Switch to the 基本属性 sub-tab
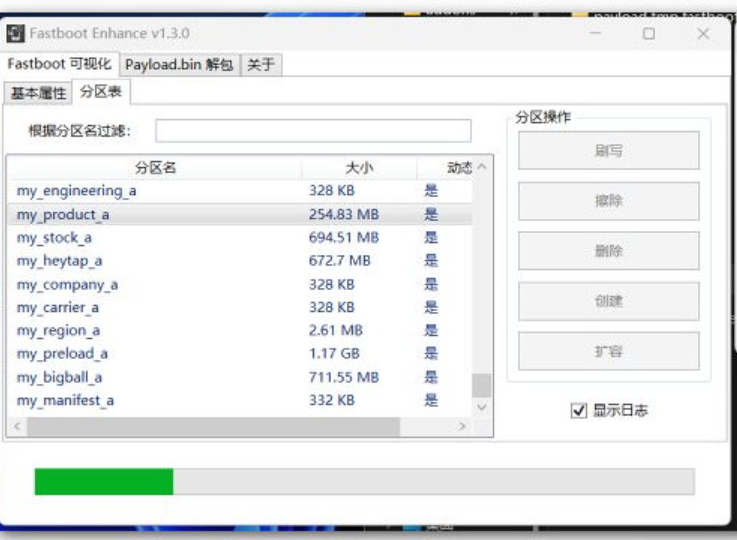This screenshot has width=737, height=540. pyautogui.click(x=39, y=93)
